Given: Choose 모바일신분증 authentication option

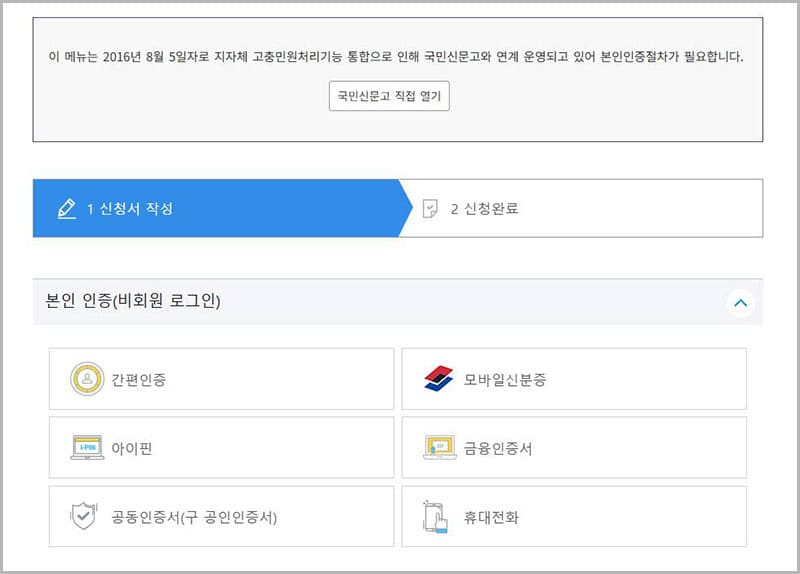Looking at the screenshot, I should 574,379.
